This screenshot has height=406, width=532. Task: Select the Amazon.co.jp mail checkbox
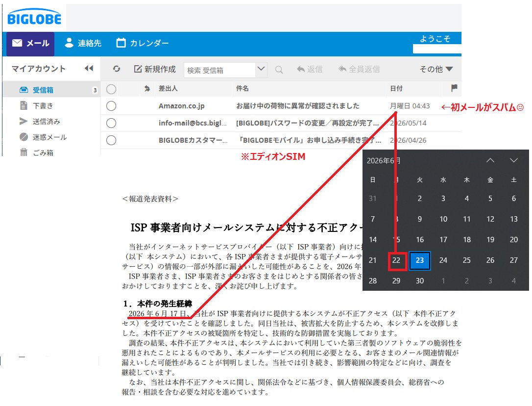point(111,106)
